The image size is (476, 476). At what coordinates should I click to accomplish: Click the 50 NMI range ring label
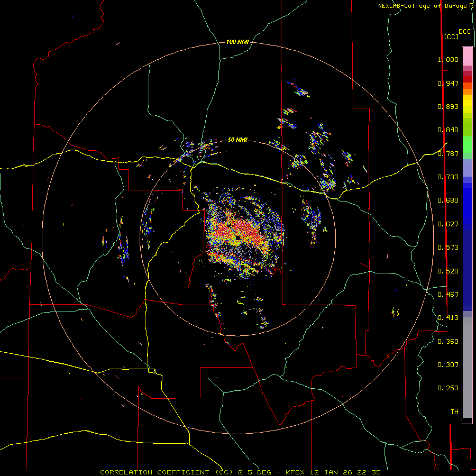[237, 140]
